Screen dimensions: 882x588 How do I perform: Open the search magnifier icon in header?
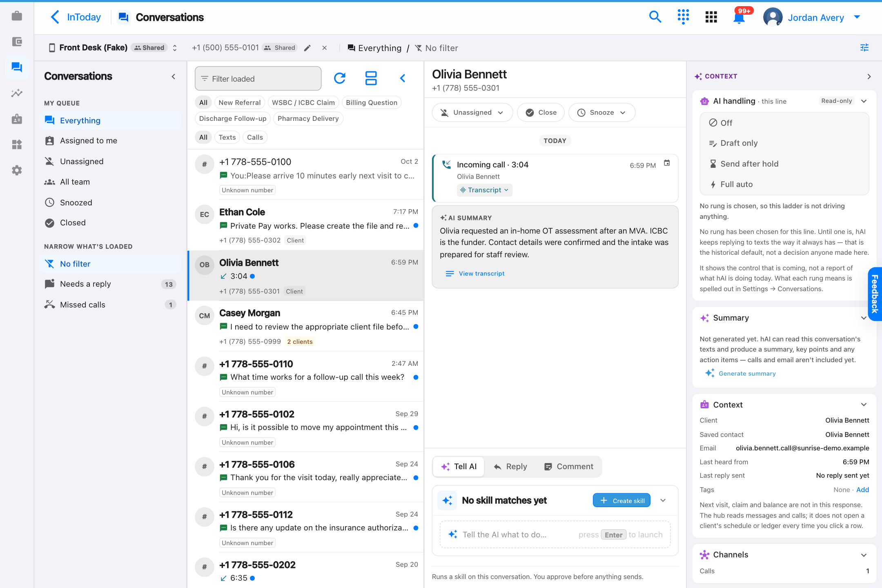(x=655, y=17)
